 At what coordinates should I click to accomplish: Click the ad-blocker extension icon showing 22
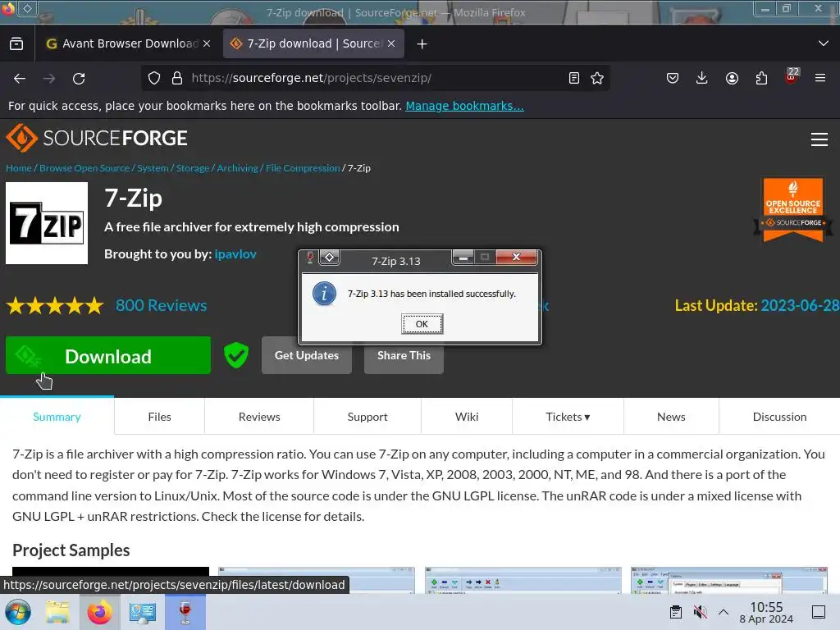point(792,76)
